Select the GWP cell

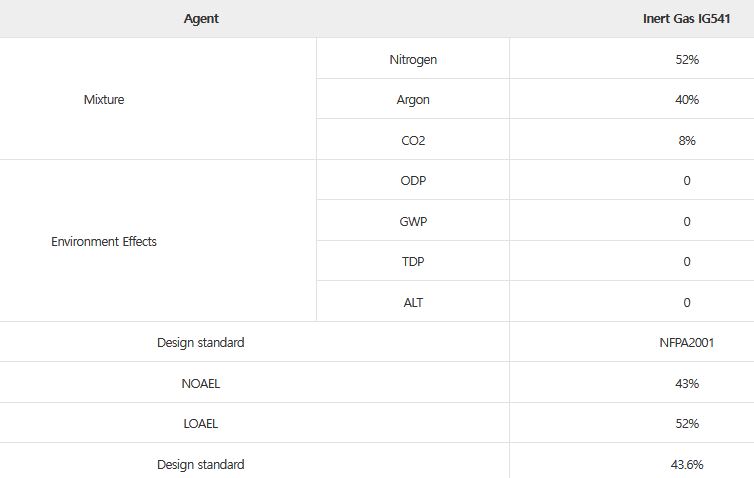tap(413, 221)
